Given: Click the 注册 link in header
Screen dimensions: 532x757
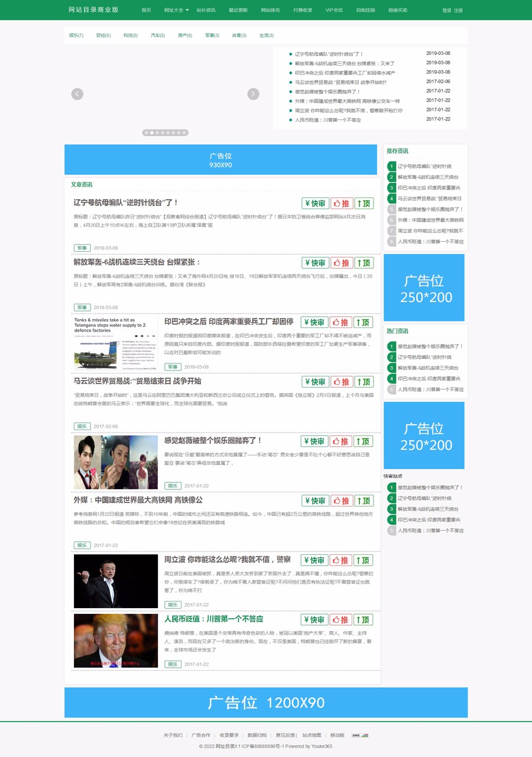Looking at the screenshot, I should (x=458, y=10).
